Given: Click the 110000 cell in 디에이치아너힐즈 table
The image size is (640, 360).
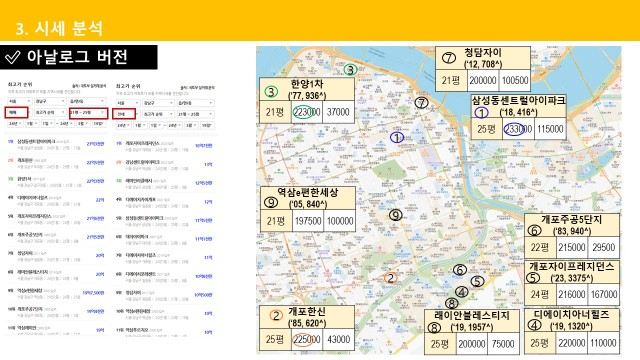Looking at the screenshot, I should tap(603, 343).
